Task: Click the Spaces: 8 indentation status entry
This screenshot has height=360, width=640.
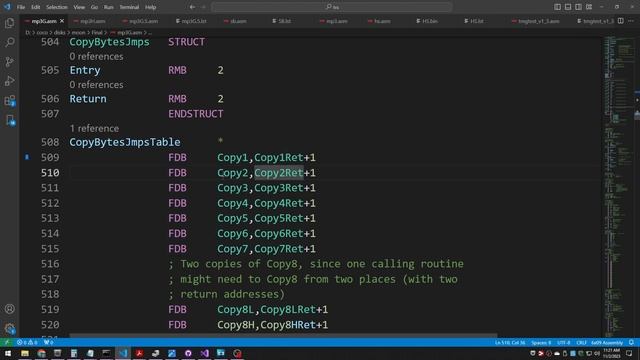Action: pyautogui.click(x=541, y=342)
